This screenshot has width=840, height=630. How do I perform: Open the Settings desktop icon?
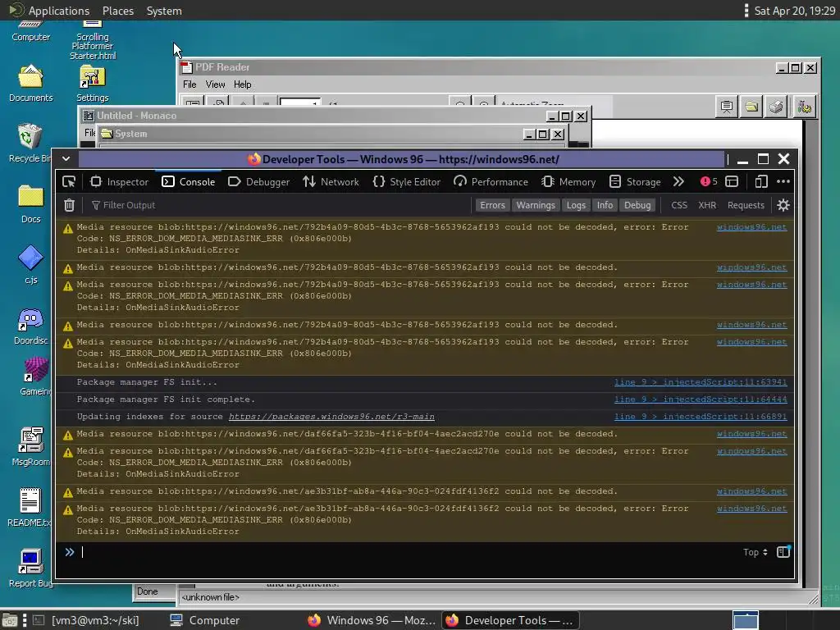click(x=92, y=84)
